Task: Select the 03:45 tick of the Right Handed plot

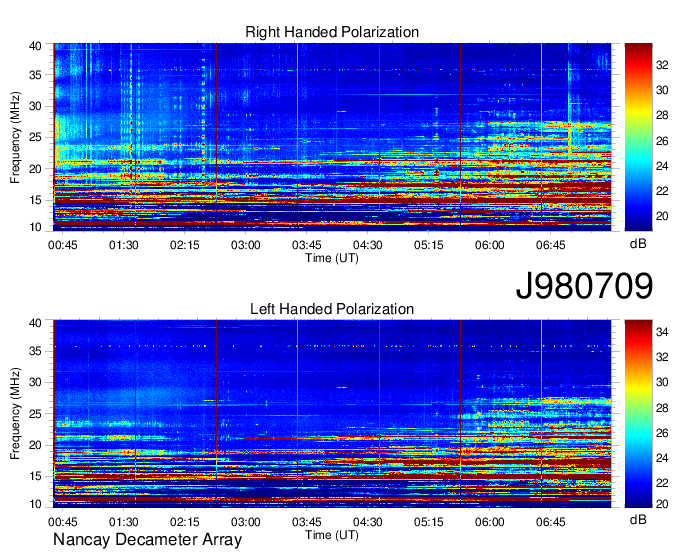Action: coord(307,245)
